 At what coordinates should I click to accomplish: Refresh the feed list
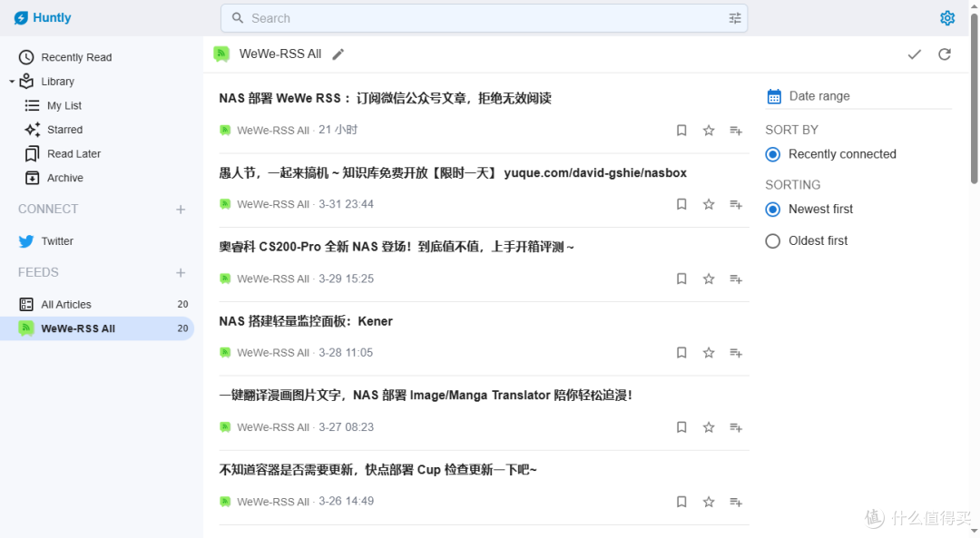click(945, 54)
